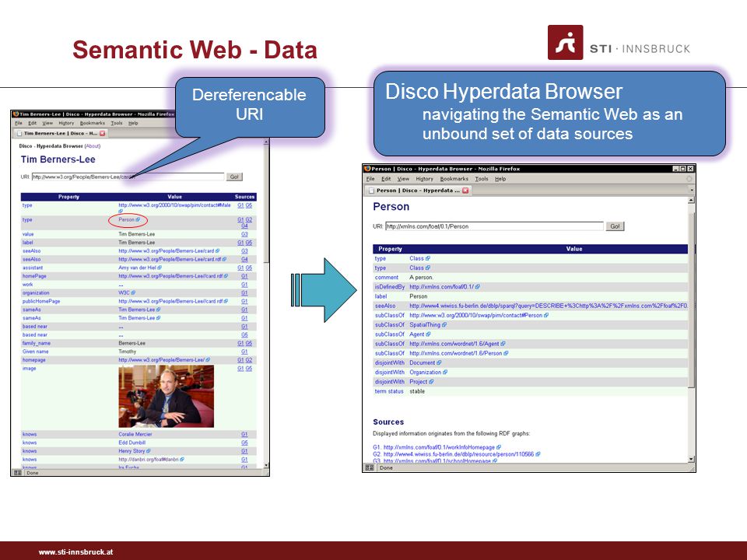Open Bookmarks menu in Person window
The height and width of the screenshot is (560, 747).
click(x=454, y=179)
